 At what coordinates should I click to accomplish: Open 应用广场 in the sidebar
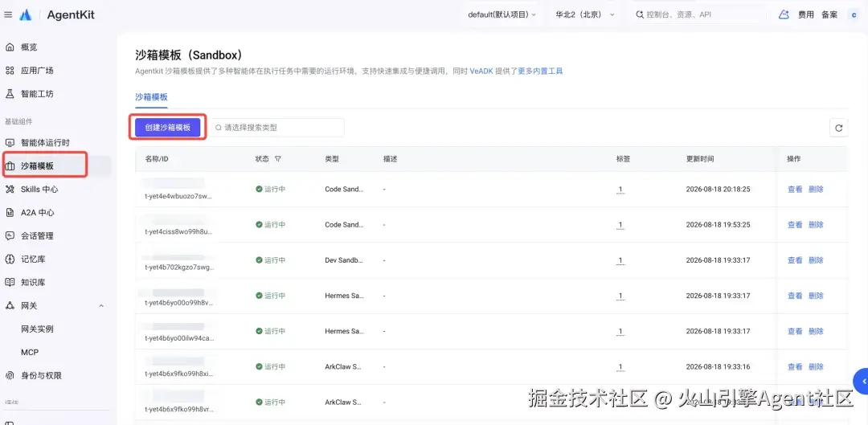coord(37,70)
